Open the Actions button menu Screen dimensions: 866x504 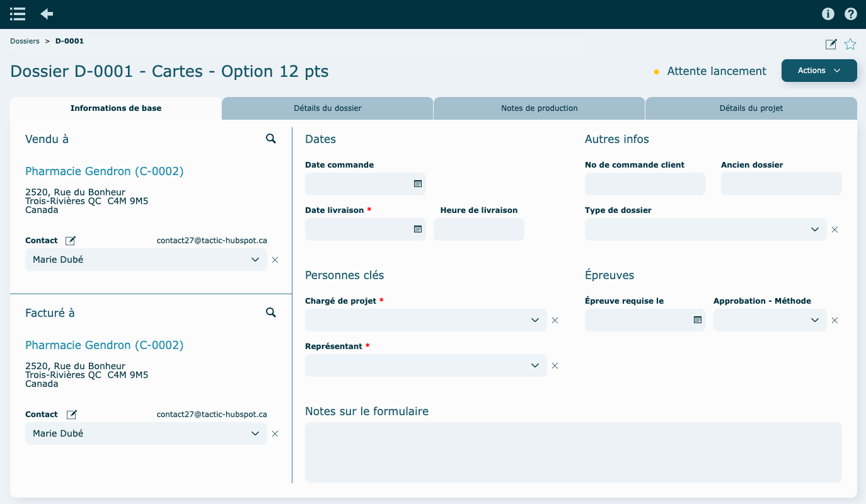tap(819, 71)
